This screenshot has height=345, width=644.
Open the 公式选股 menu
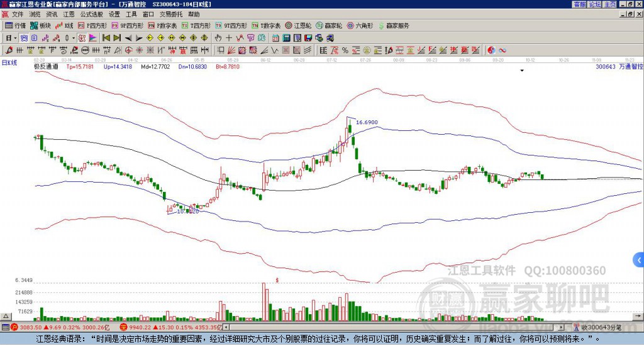92,14
